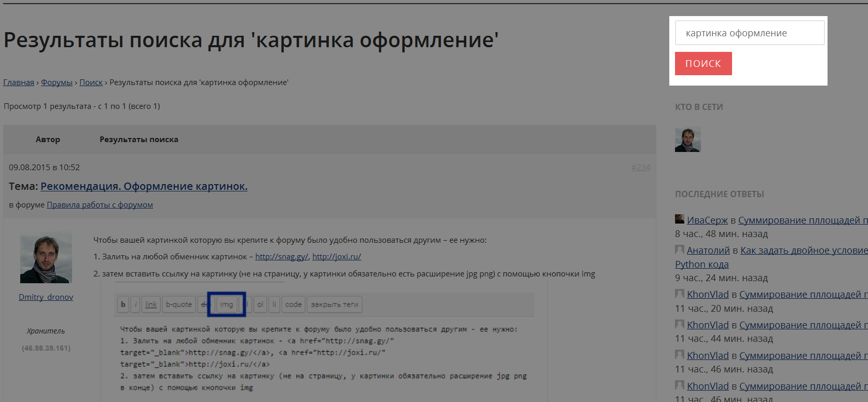The height and width of the screenshot is (402, 868).
Task: Open the Анатолий profile link
Action: (708, 251)
